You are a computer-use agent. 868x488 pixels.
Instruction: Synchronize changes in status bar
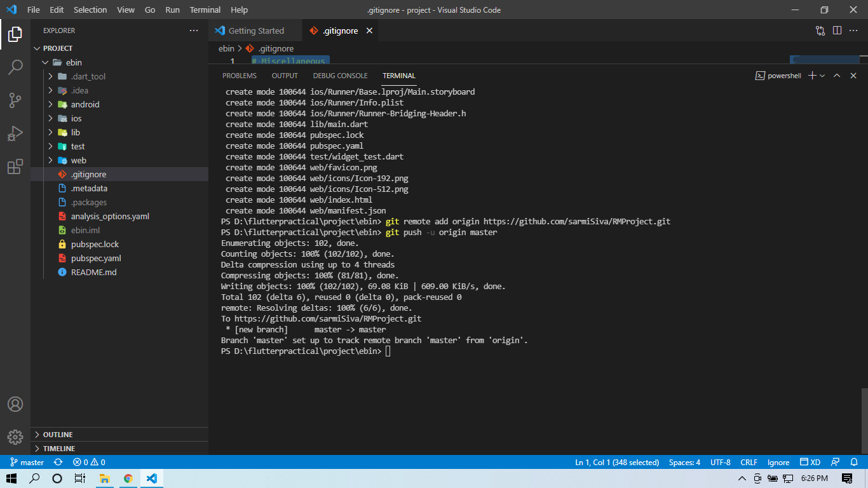pyautogui.click(x=58, y=463)
